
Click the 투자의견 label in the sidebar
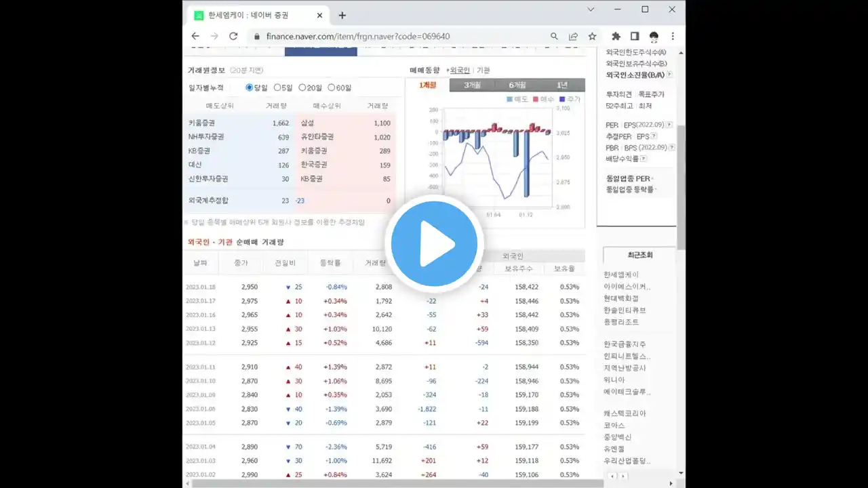(619, 94)
